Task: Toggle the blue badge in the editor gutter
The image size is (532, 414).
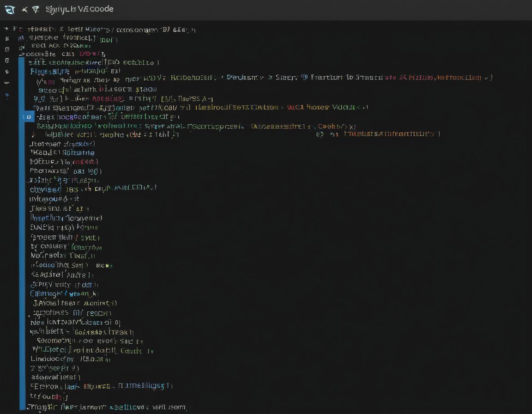Action: 28,116
